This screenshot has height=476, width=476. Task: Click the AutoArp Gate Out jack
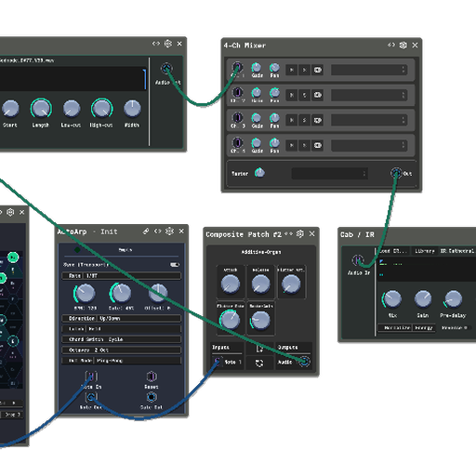(x=152, y=397)
